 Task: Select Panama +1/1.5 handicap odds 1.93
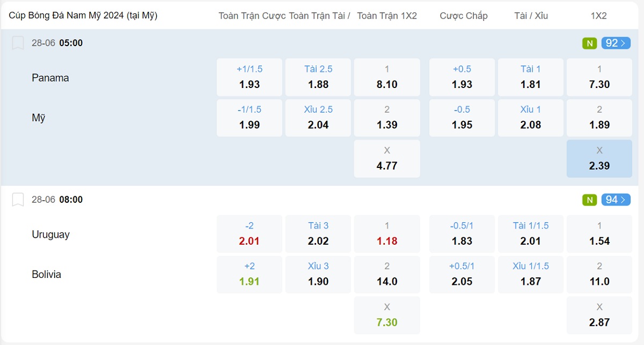tap(249, 77)
